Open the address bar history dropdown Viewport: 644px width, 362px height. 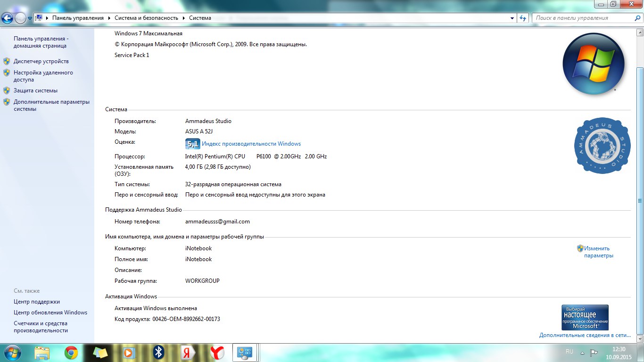pyautogui.click(x=512, y=18)
